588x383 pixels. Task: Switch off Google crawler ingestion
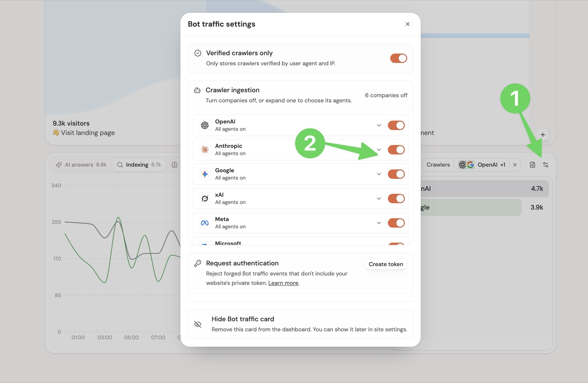tap(396, 174)
